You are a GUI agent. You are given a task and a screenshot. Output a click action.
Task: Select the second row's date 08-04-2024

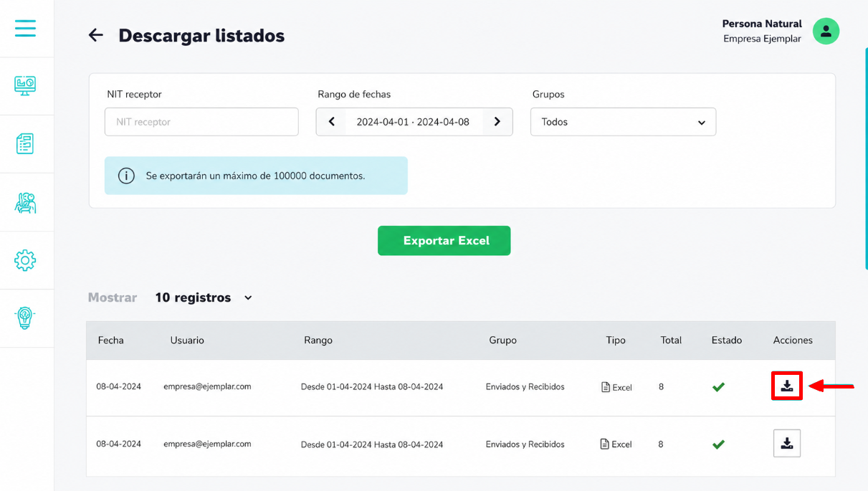119,444
